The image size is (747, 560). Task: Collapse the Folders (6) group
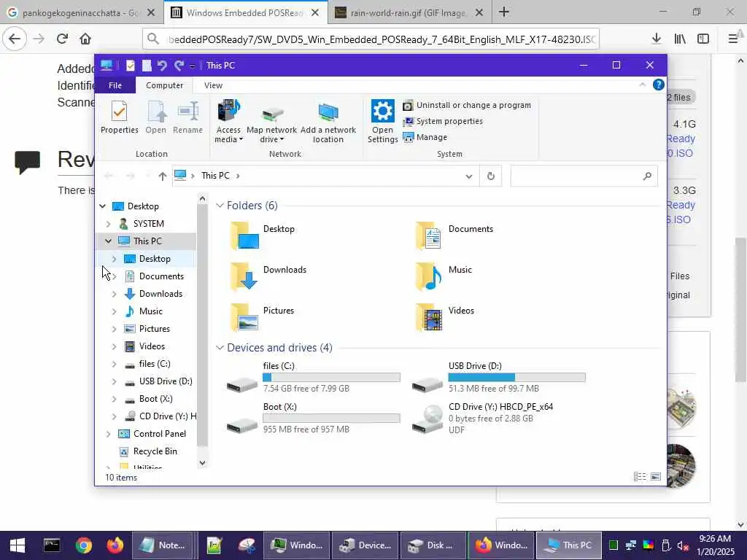pos(220,205)
